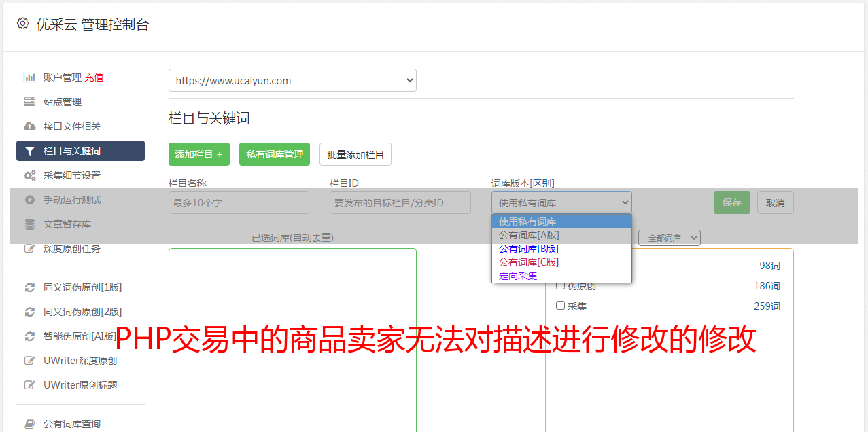Click the 批量添加栏目 button
Viewport: 868px width, 432px height.
[x=355, y=154]
